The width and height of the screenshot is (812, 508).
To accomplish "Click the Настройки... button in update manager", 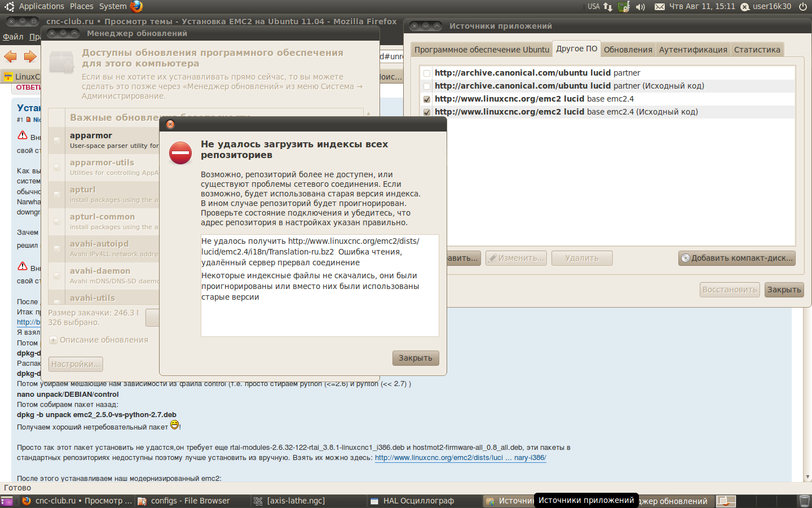I will [x=76, y=364].
